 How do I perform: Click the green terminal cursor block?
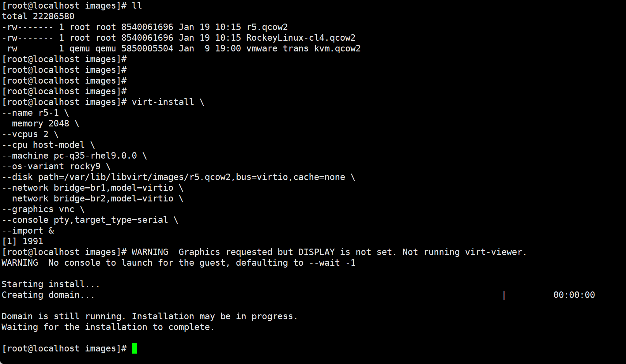134,348
